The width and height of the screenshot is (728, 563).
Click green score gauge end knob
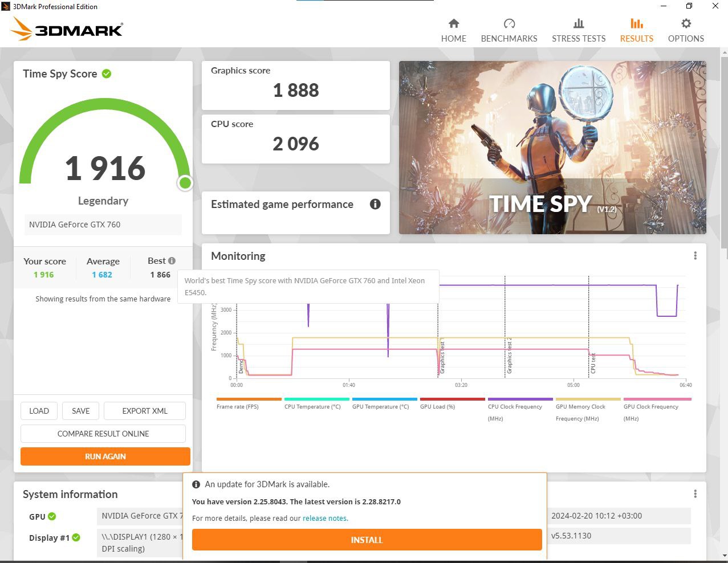click(185, 183)
